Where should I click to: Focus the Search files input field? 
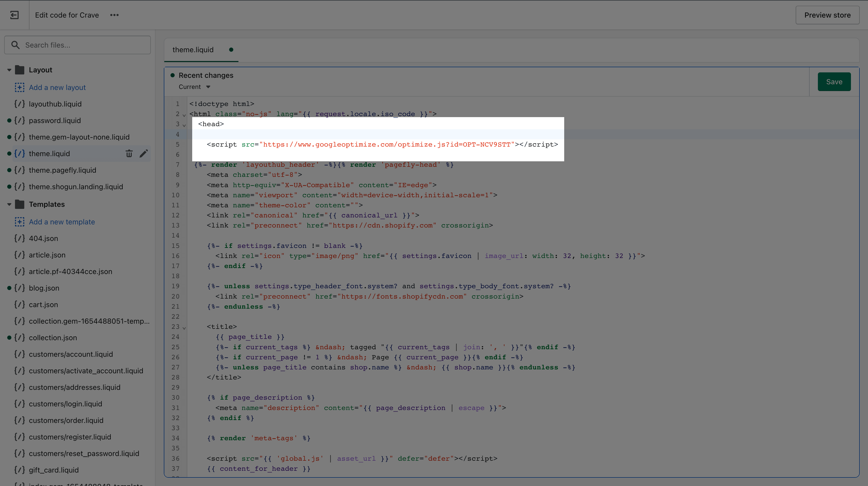[x=78, y=45]
